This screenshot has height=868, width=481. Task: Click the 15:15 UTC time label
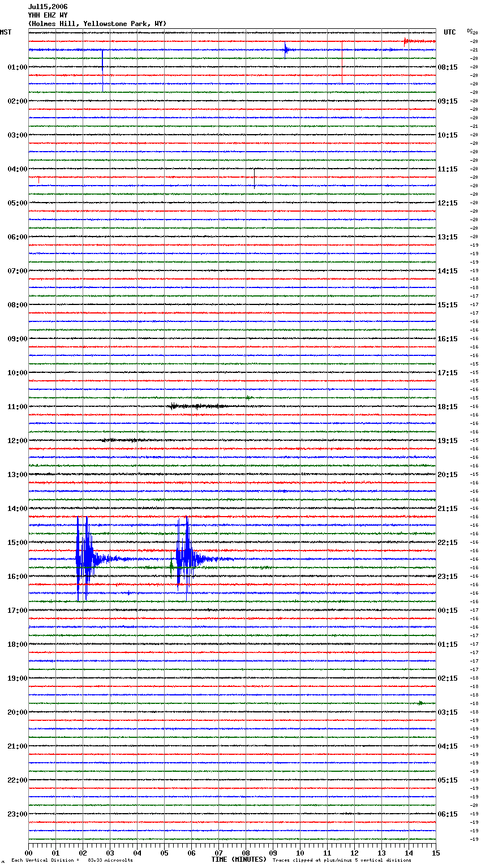coord(448,305)
